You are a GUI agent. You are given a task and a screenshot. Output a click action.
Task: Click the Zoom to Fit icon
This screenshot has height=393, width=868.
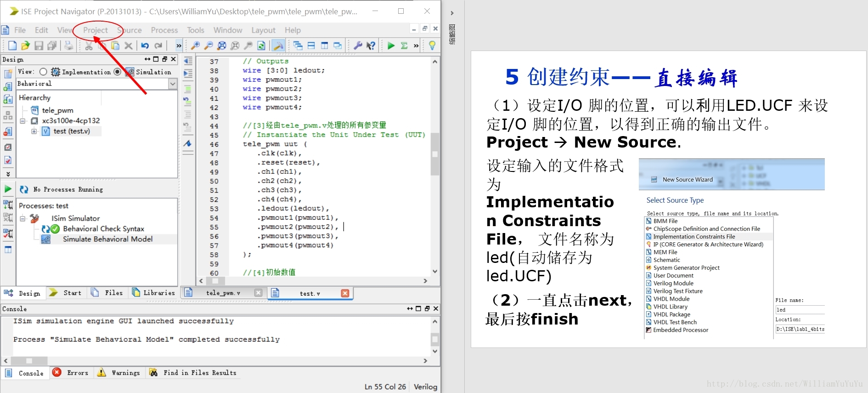222,46
